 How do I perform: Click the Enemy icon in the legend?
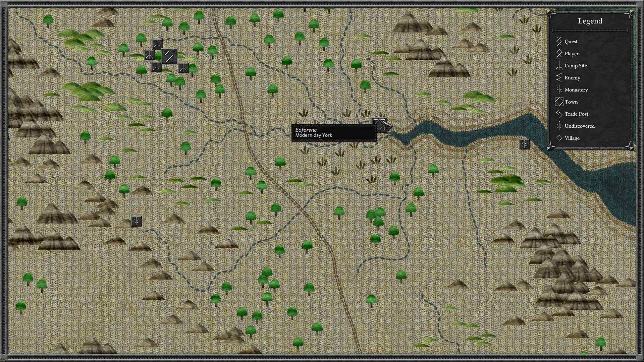tap(558, 77)
